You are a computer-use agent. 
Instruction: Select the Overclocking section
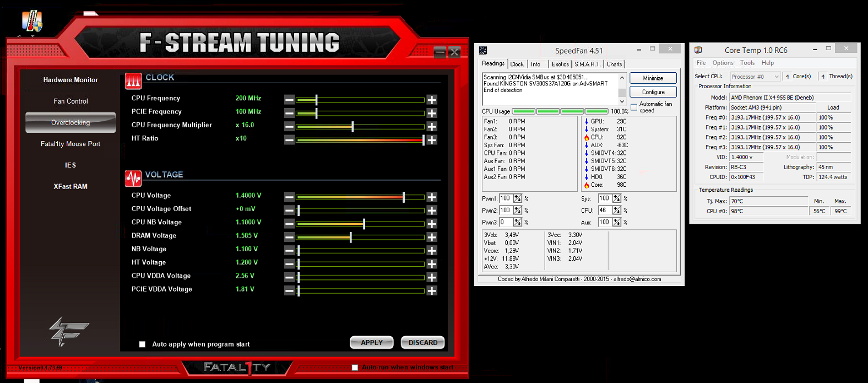click(70, 122)
